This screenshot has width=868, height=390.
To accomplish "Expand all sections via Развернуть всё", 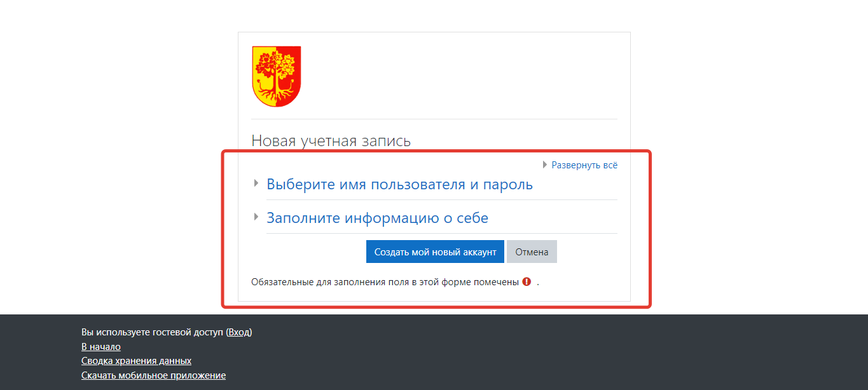I will coord(584,165).
